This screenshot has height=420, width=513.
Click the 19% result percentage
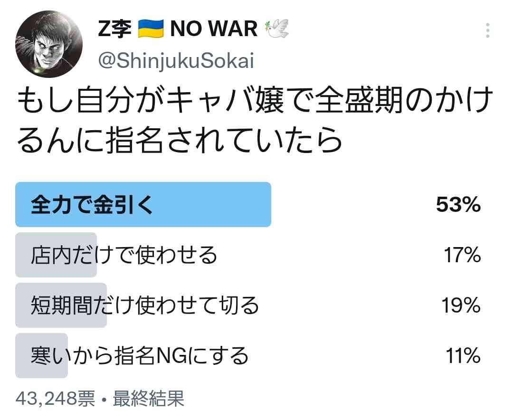point(461,305)
